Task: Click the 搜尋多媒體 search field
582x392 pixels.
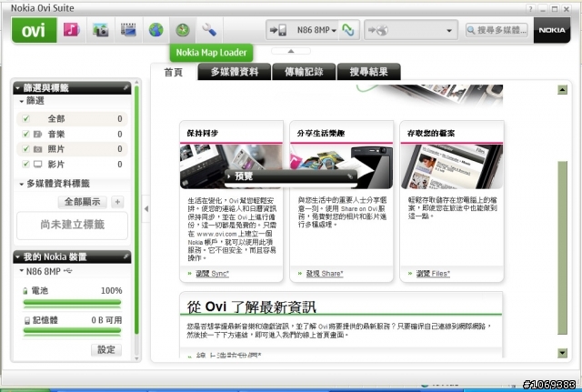Action: click(x=497, y=30)
